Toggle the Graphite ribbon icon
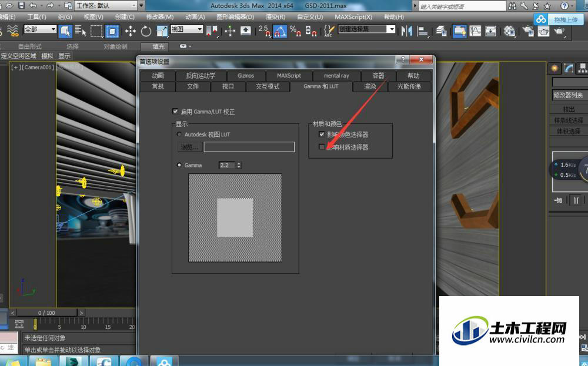 [x=459, y=31]
